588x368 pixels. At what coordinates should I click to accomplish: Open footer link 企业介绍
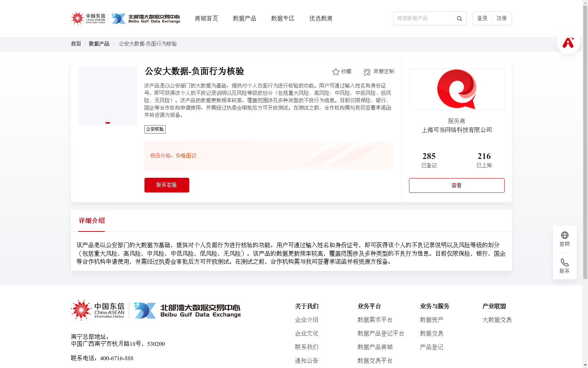pos(306,320)
